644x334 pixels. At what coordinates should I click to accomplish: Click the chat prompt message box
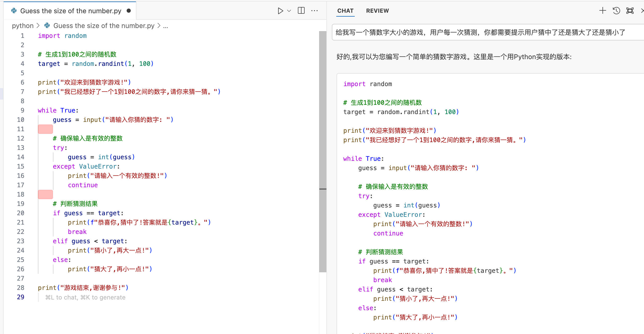click(480, 32)
